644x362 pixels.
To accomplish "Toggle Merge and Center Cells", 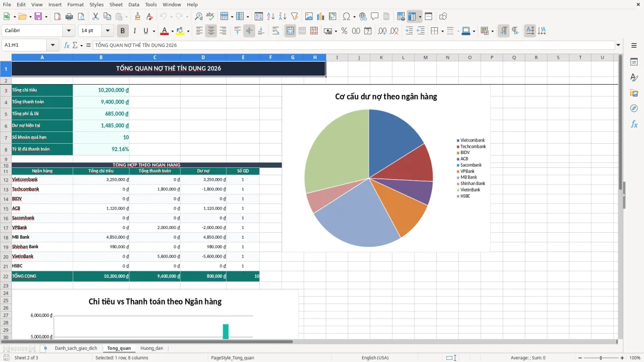I will (x=290, y=31).
